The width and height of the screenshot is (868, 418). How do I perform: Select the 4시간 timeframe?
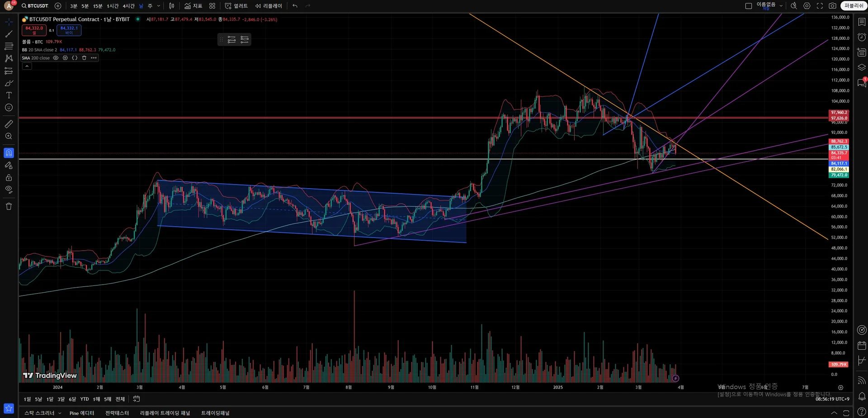click(x=129, y=6)
